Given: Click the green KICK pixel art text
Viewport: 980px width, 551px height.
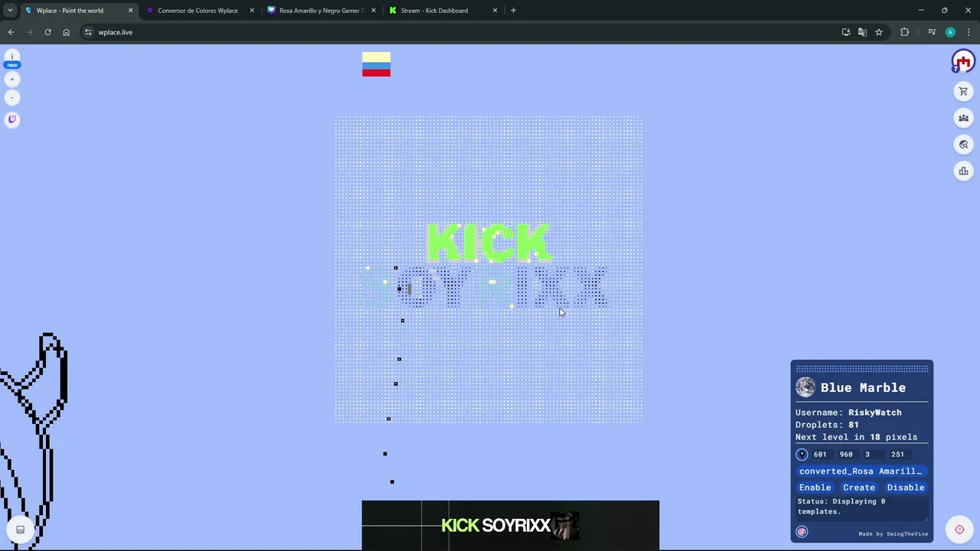Looking at the screenshot, I should (x=488, y=243).
